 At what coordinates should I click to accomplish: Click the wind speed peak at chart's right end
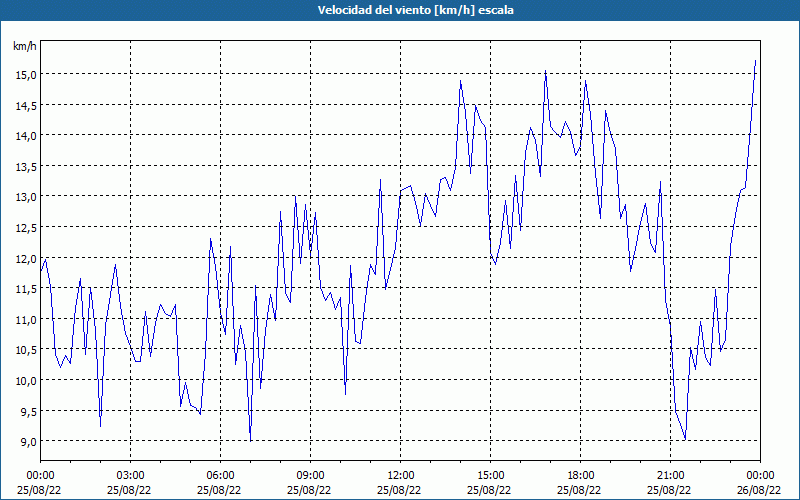[x=755, y=61]
